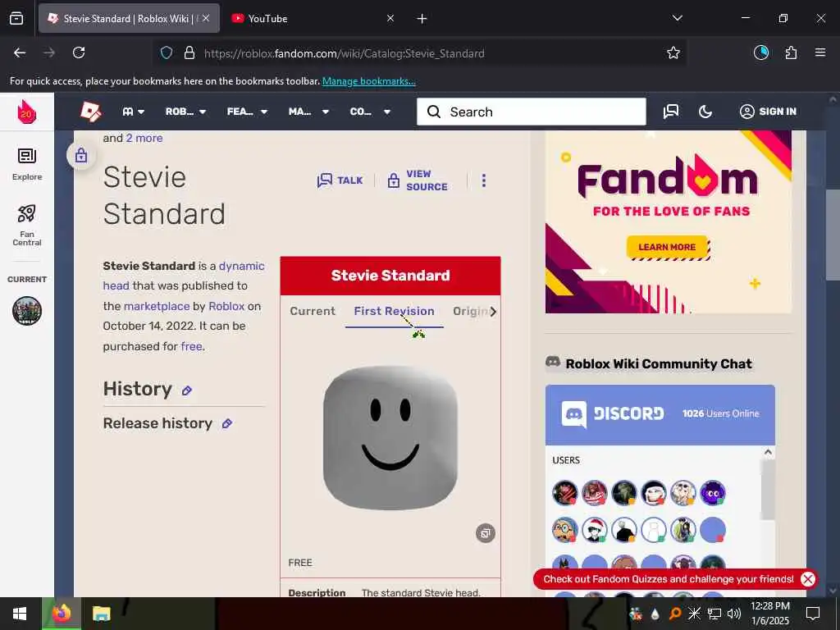Enlarge image with the expand icon

pos(486,533)
